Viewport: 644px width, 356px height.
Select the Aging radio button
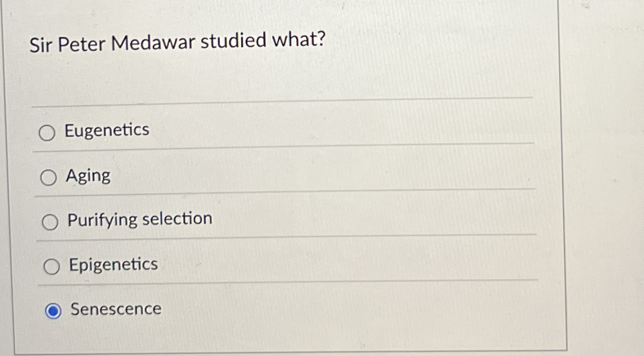48,177
